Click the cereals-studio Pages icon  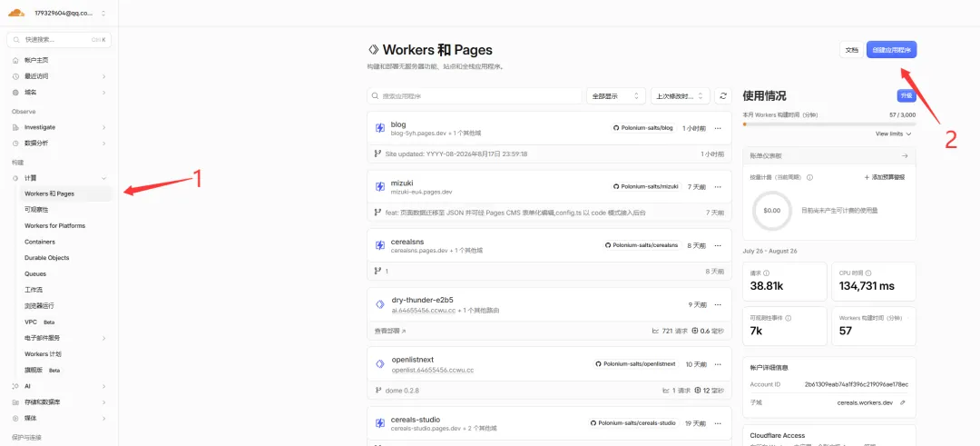[379, 423]
